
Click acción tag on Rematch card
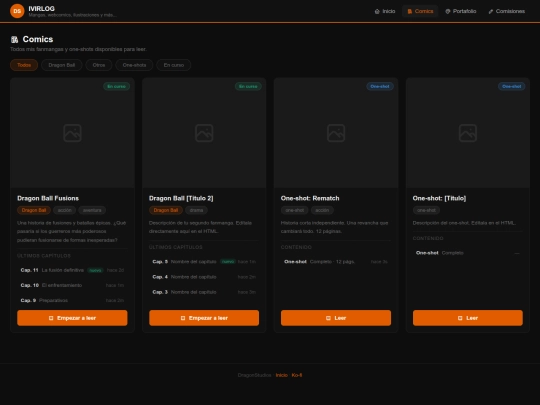point(322,210)
